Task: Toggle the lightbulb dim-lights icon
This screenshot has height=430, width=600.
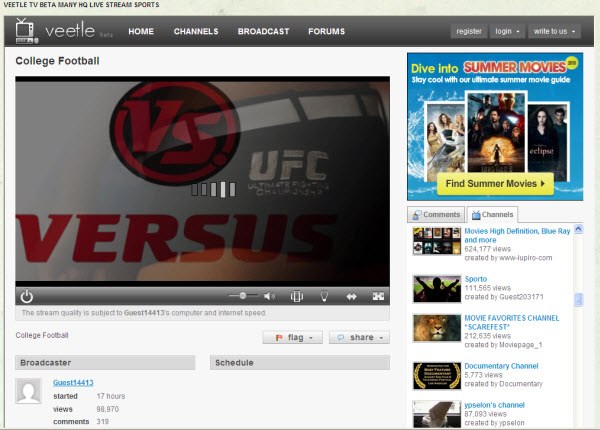Action: (x=324, y=296)
